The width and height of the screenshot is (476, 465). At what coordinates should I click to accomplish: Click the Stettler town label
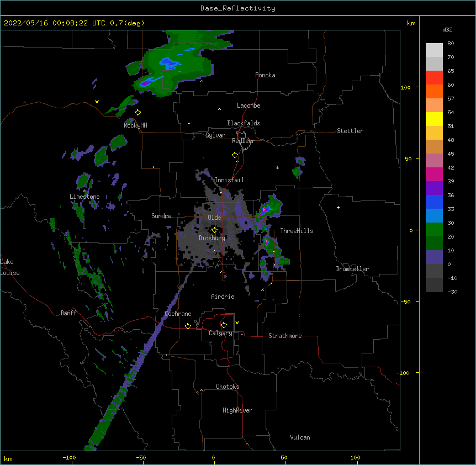tap(350, 131)
